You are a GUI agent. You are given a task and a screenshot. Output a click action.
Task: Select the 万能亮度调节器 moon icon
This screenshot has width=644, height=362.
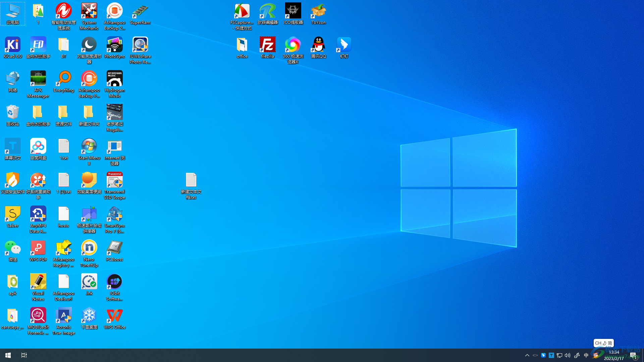89,50
